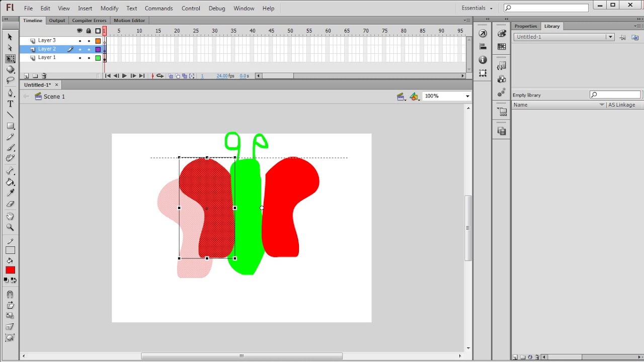The width and height of the screenshot is (644, 362).
Task: Switch to the Properties tab
Action: pyautogui.click(x=526, y=26)
